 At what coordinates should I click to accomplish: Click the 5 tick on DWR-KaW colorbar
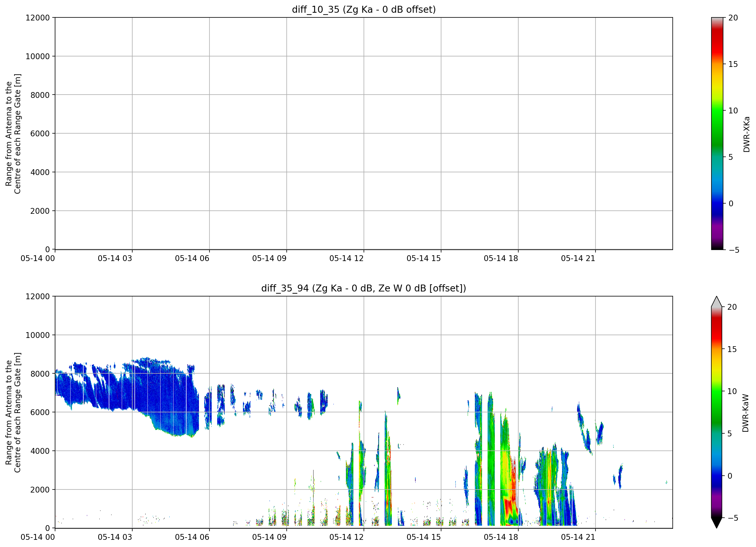click(730, 433)
